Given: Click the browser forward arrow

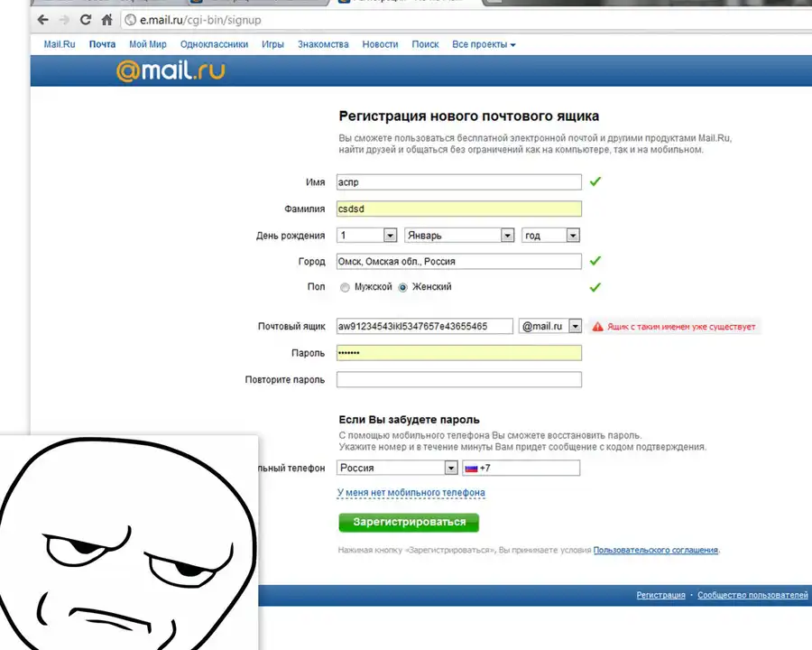Looking at the screenshot, I should [x=64, y=19].
